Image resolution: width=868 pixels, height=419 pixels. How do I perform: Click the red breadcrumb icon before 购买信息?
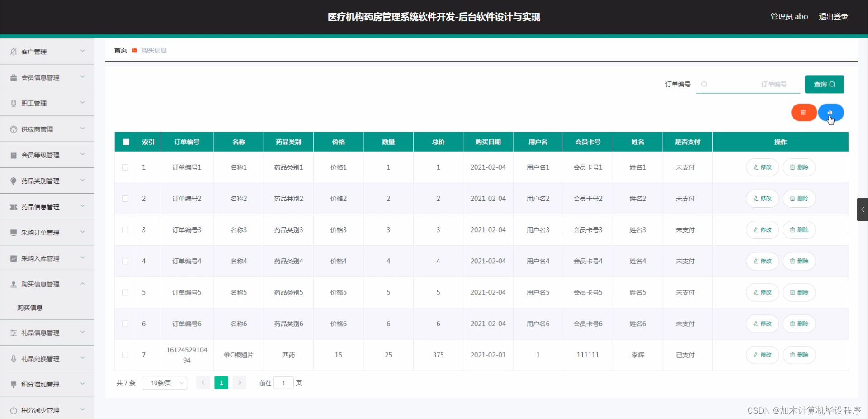[x=134, y=50]
